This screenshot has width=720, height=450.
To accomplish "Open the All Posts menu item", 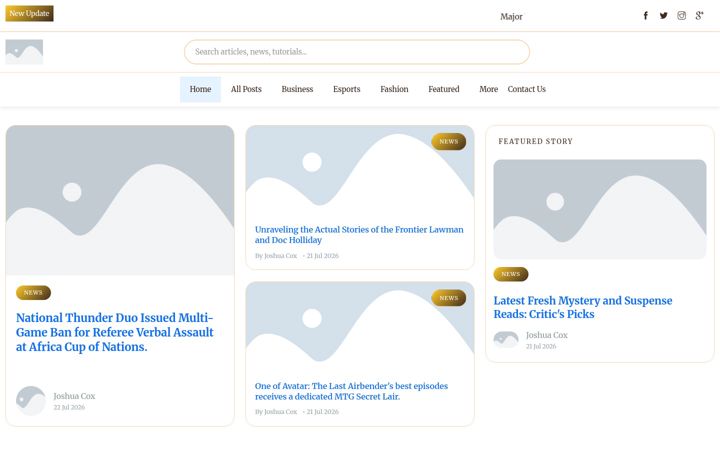I will (246, 89).
